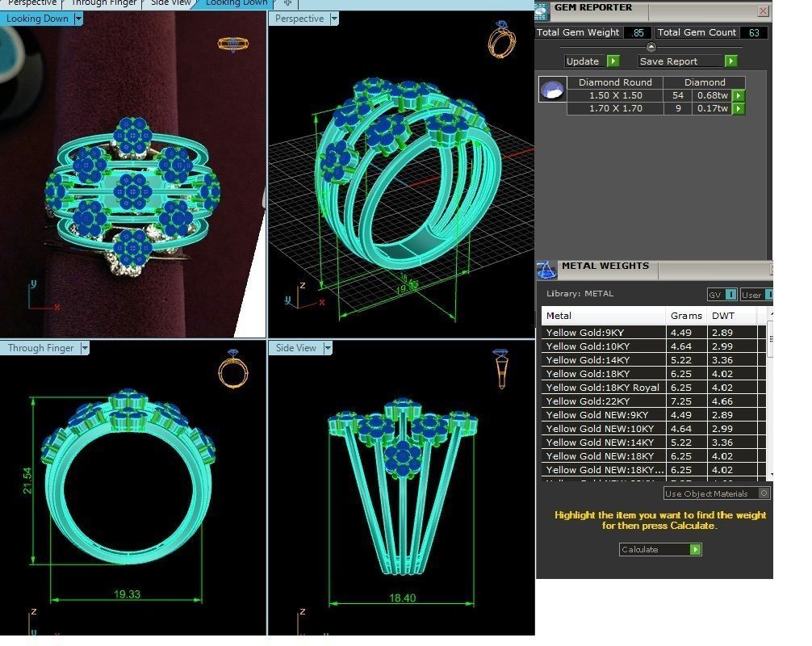Open the Perspective viewport dropdown arrow
The image size is (812, 646).
(x=334, y=19)
